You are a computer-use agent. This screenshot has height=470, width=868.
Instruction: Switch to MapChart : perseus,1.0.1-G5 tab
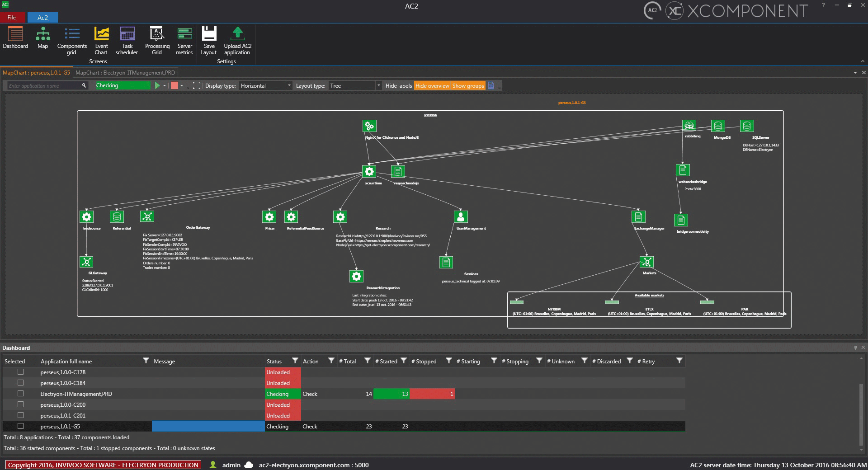tap(36, 72)
